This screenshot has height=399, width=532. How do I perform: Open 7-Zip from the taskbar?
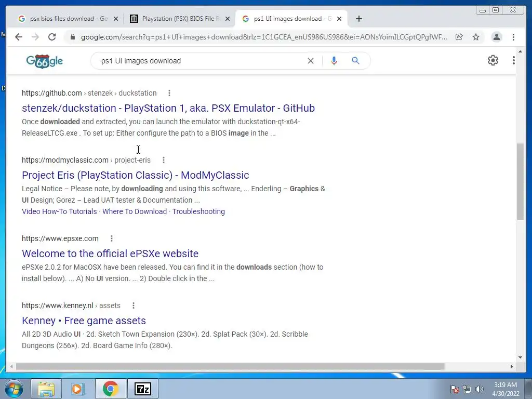point(143,389)
